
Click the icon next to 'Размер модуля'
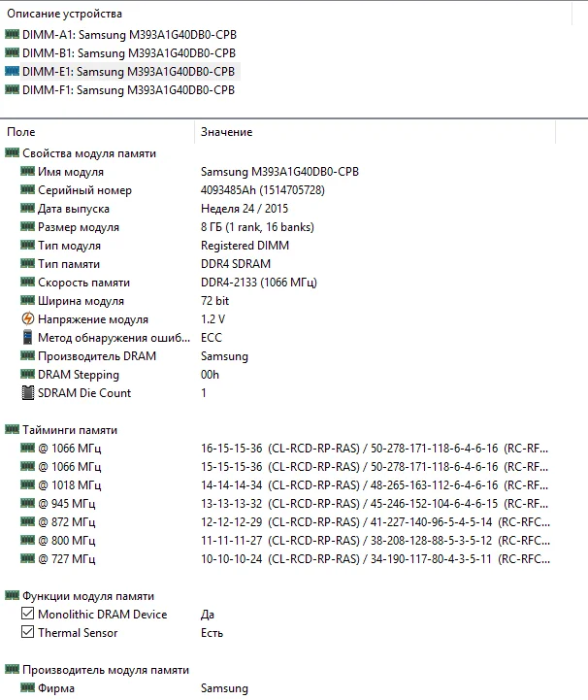pos(28,226)
